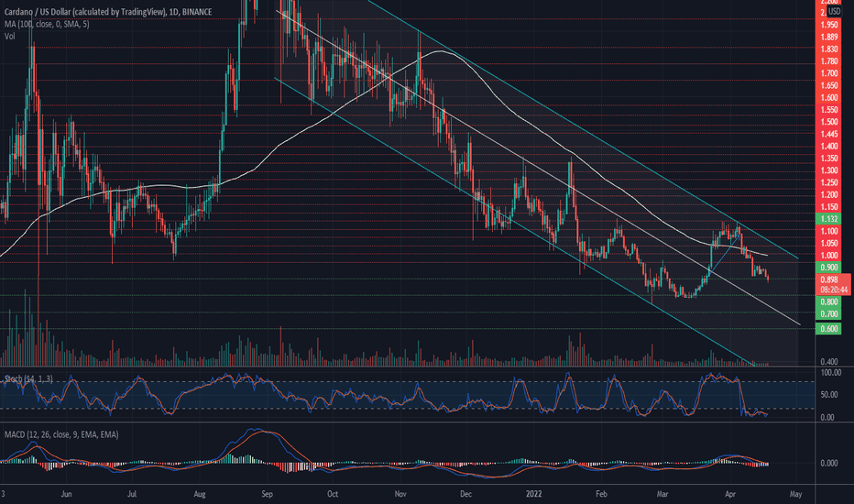Select the Vol indicator legend
This screenshot has height=504, width=854.
[x=10, y=36]
